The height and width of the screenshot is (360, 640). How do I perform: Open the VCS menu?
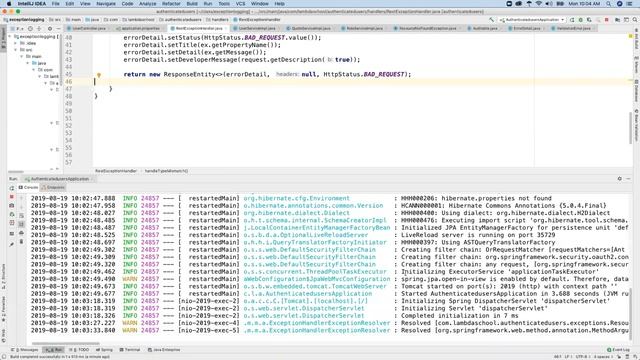coord(240,4)
